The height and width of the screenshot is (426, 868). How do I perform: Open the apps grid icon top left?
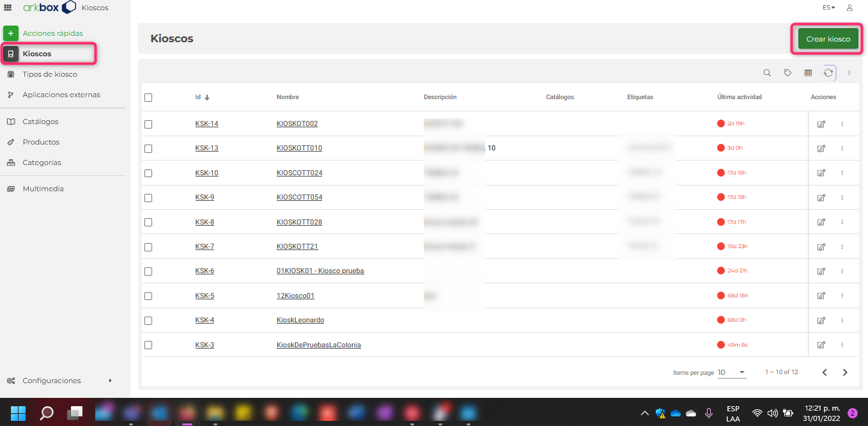(8, 7)
